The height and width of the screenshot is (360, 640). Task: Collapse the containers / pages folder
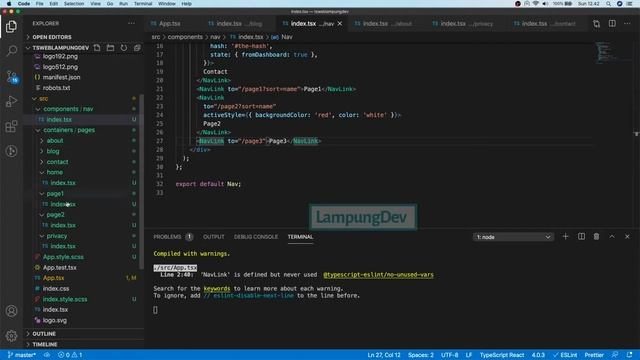pyautogui.click(x=69, y=130)
